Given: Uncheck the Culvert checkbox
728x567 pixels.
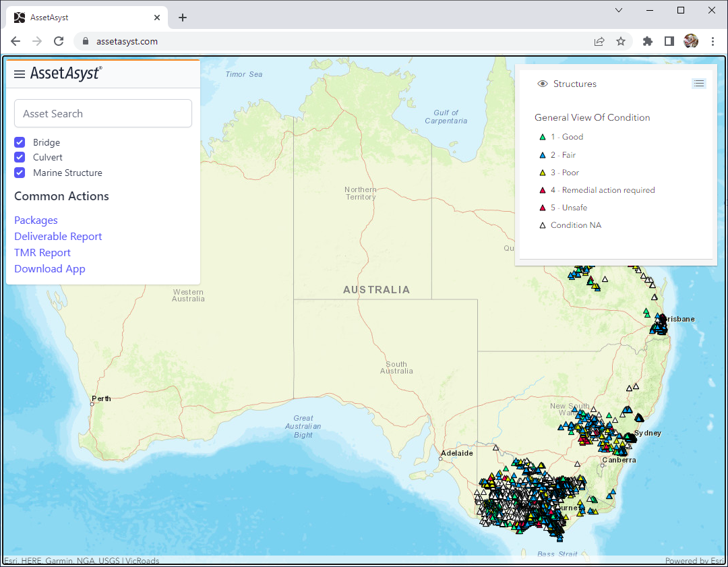Looking at the screenshot, I should (20, 157).
